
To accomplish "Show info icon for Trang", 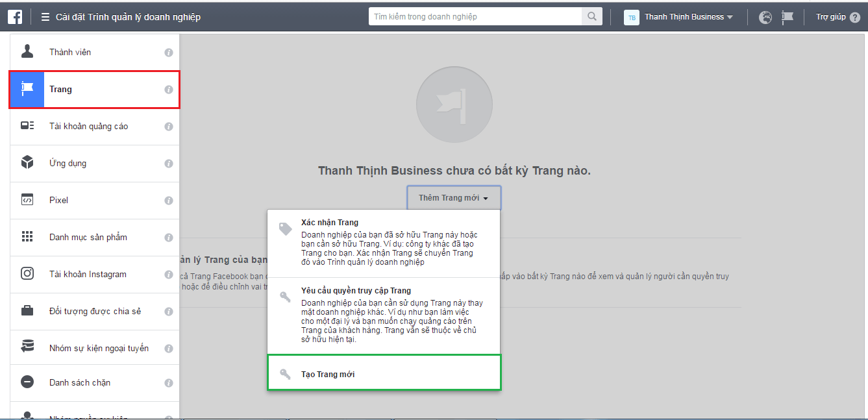I will (x=169, y=90).
